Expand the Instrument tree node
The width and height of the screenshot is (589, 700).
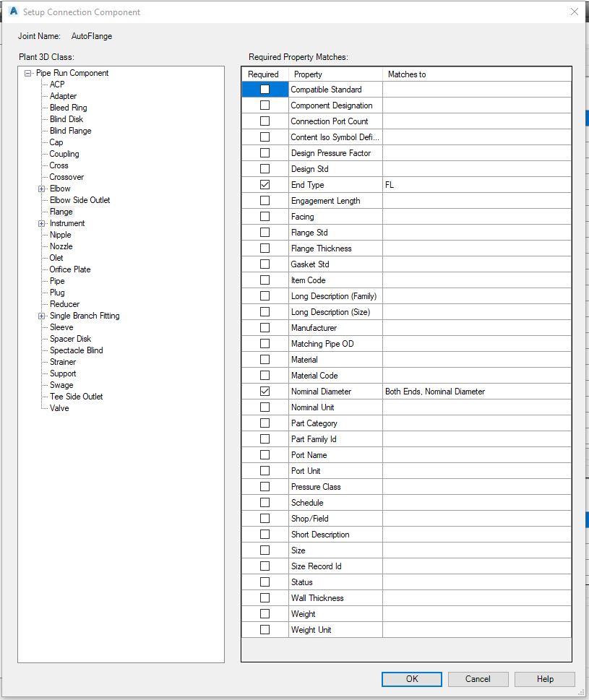[41, 224]
